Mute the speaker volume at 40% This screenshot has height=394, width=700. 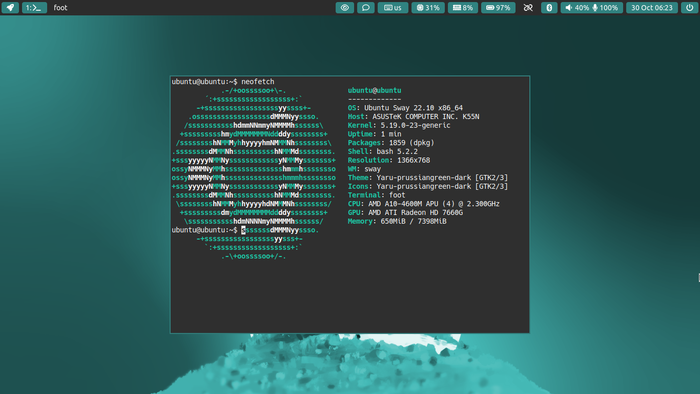tap(576, 8)
